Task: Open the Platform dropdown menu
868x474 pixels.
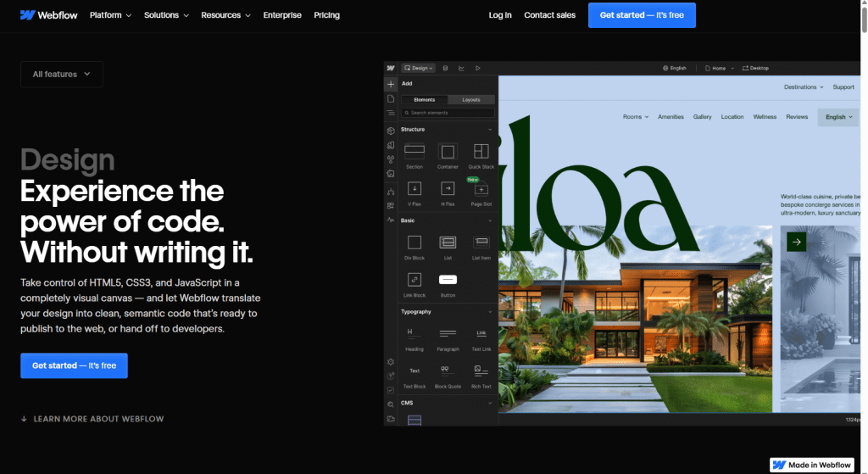Action: [110, 15]
